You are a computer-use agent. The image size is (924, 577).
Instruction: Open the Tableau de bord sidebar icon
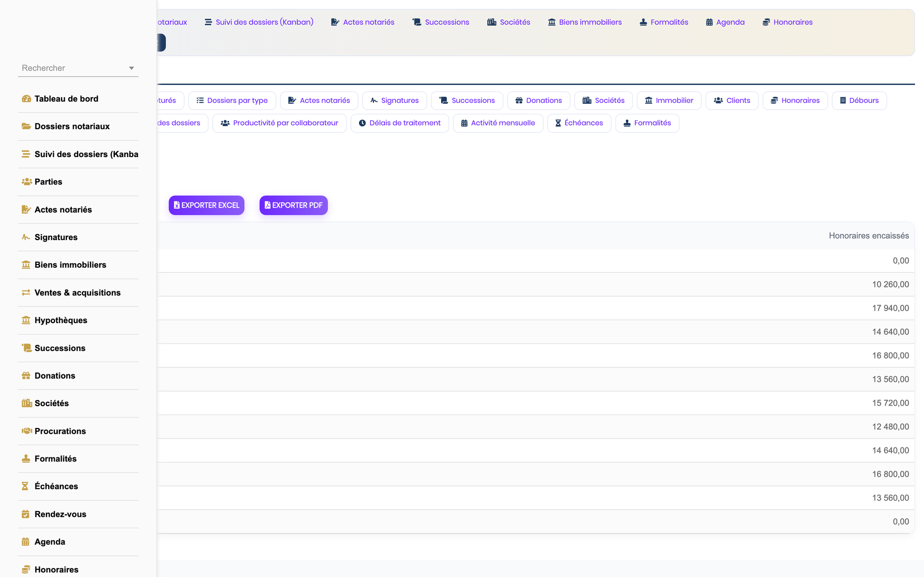click(26, 99)
